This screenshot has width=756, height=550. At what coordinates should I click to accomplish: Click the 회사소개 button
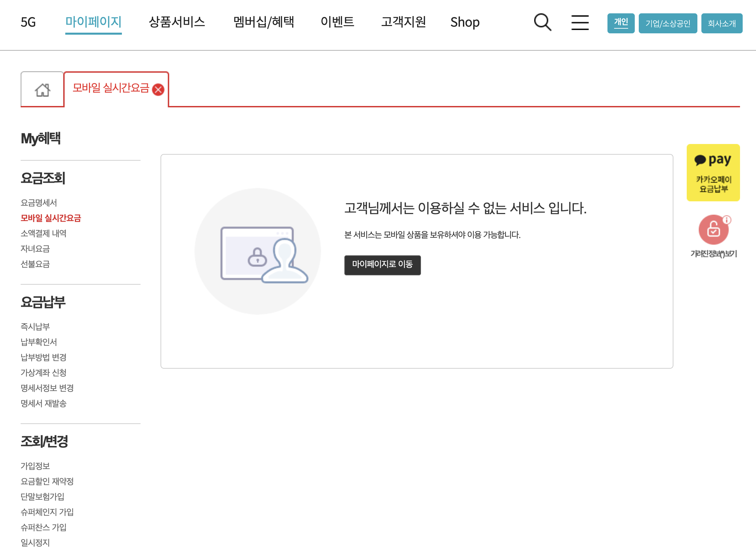[x=721, y=23]
